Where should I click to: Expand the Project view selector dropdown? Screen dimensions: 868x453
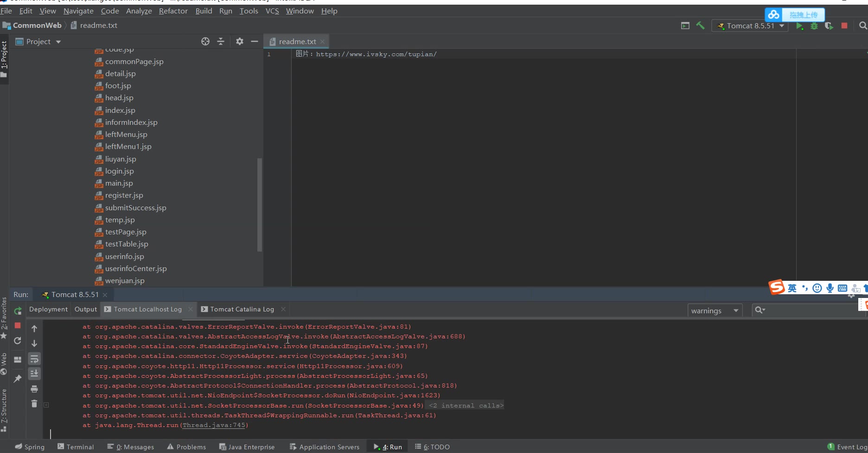click(58, 42)
